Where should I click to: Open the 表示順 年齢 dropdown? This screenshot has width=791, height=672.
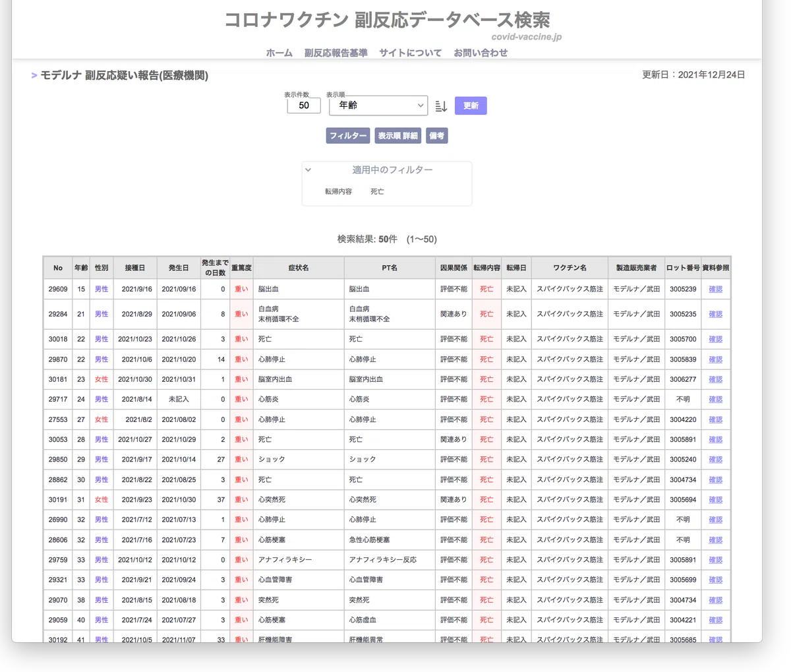(x=378, y=106)
